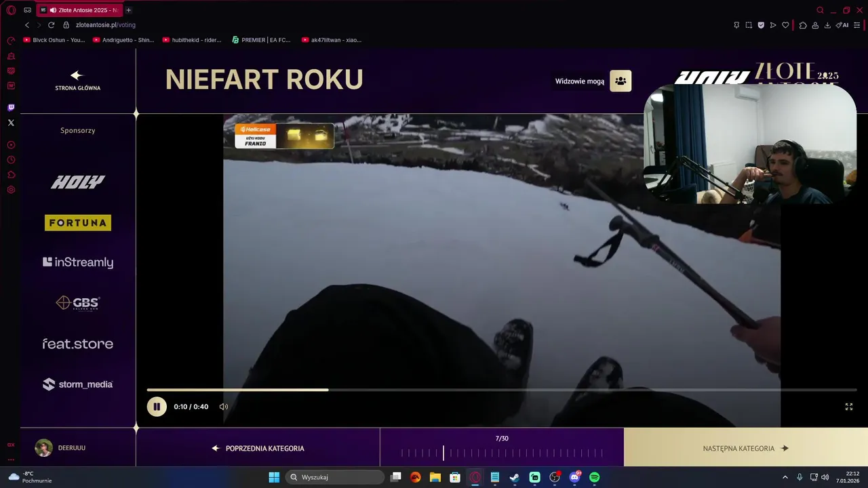Open the inStreamly sponsor logo

78,262
